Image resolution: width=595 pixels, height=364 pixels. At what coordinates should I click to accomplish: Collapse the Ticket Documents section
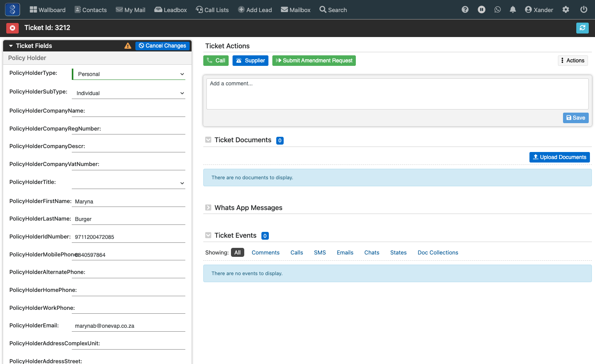click(208, 140)
